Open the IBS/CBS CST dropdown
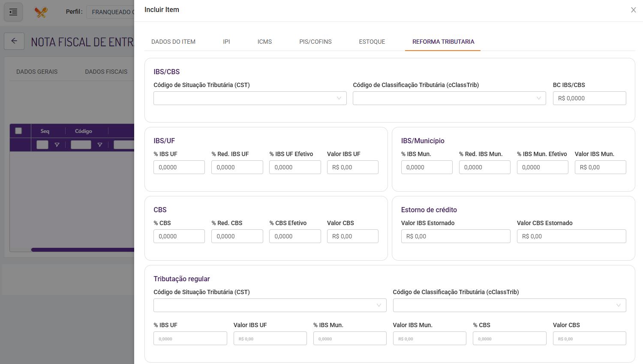Image resolution: width=643 pixels, height=364 pixels. pos(250,98)
